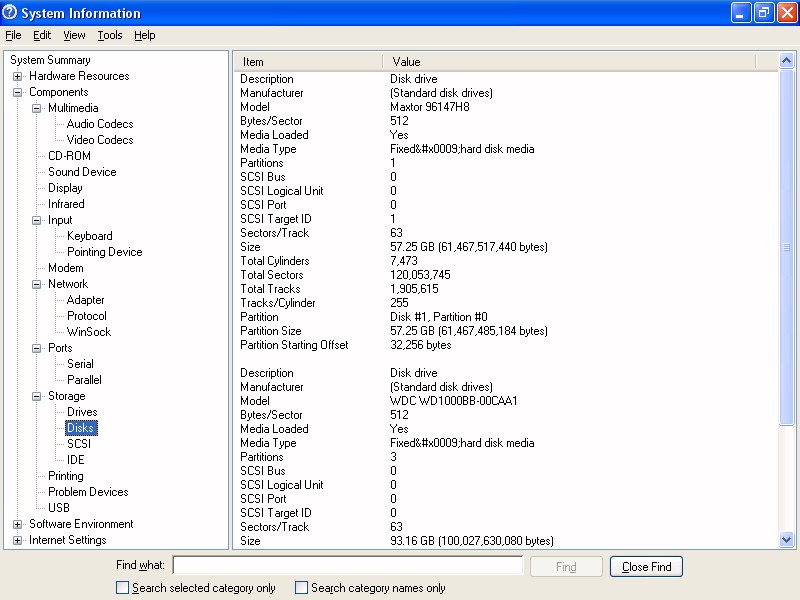The image size is (800, 600).
Task: Click the Close Find button
Action: pyautogui.click(x=646, y=567)
